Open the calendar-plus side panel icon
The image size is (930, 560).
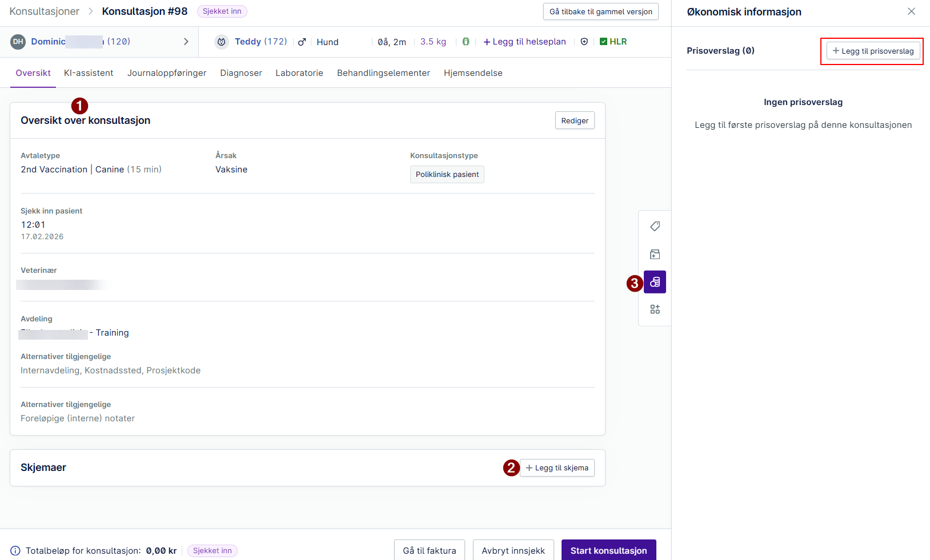coord(655,254)
